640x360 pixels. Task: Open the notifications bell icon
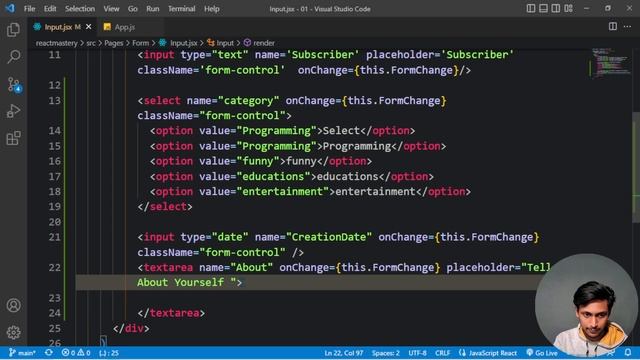[x=628, y=353]
